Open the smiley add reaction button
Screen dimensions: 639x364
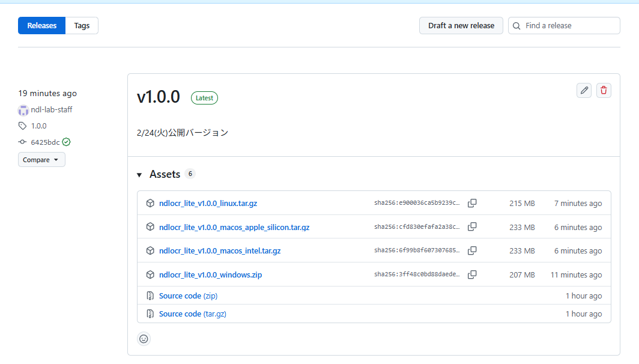(x=144, y=339)
